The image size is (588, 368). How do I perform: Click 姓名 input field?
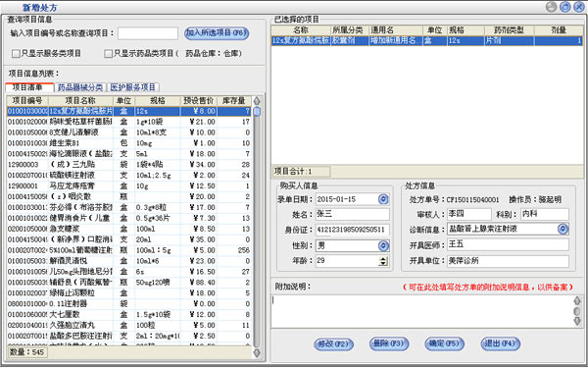tap(353, 214)
